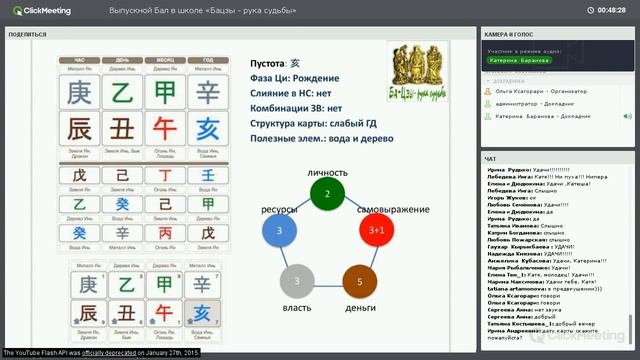Click the text Структура карты: слабый ГД
Image resolution: width=640 pixels, height=360 pixels.
(x=313, y=124)
